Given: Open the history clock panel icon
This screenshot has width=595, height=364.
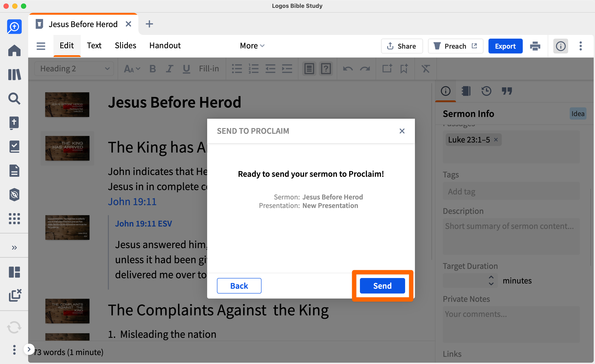Looking at the screenshot, I should point(486,91).
